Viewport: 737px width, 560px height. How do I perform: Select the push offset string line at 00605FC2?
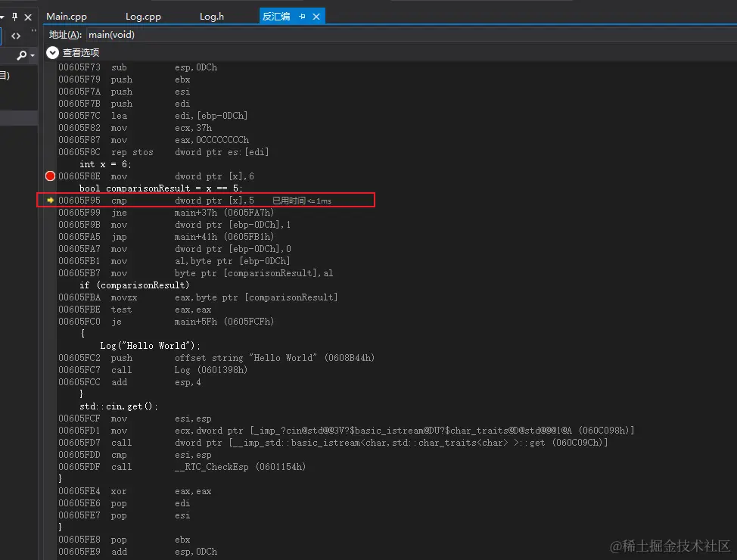[216, 358]
